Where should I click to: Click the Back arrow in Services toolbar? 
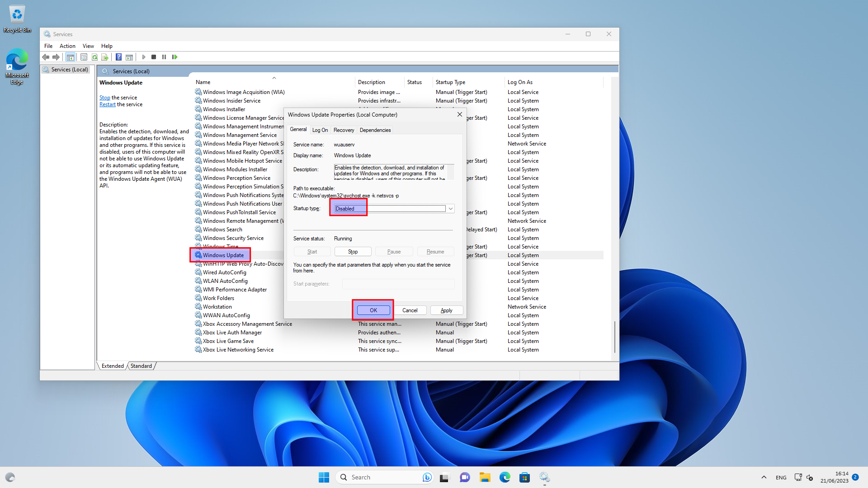coord(46,57)
